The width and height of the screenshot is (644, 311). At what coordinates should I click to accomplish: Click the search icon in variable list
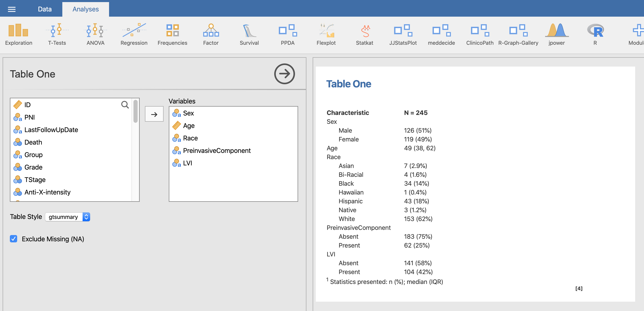125,105
